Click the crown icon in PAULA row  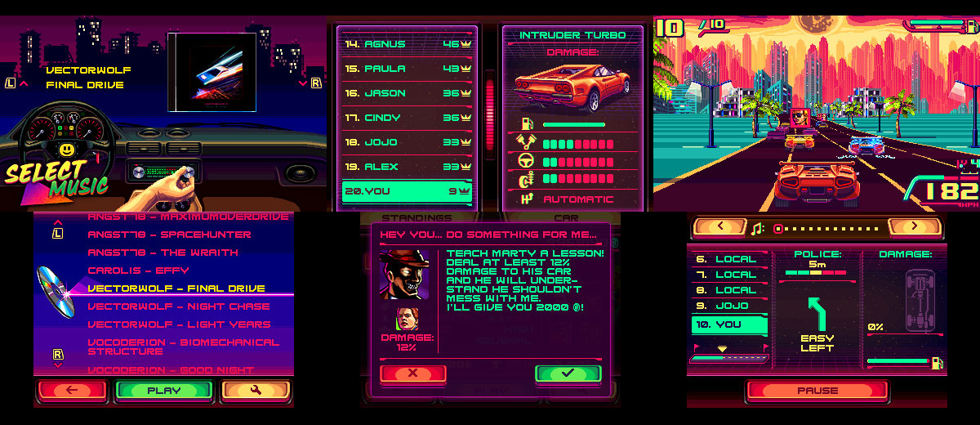click(x=467, y=69)
